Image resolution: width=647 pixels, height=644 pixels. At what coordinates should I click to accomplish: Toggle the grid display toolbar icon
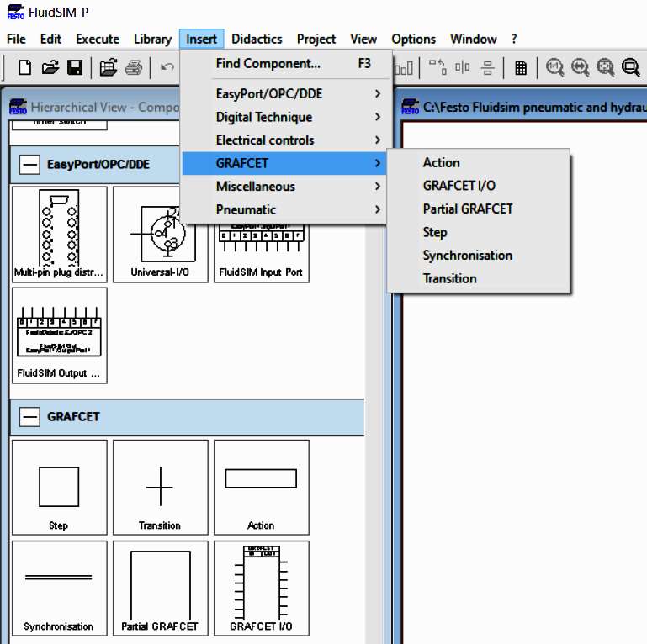(x=521, y=67)
